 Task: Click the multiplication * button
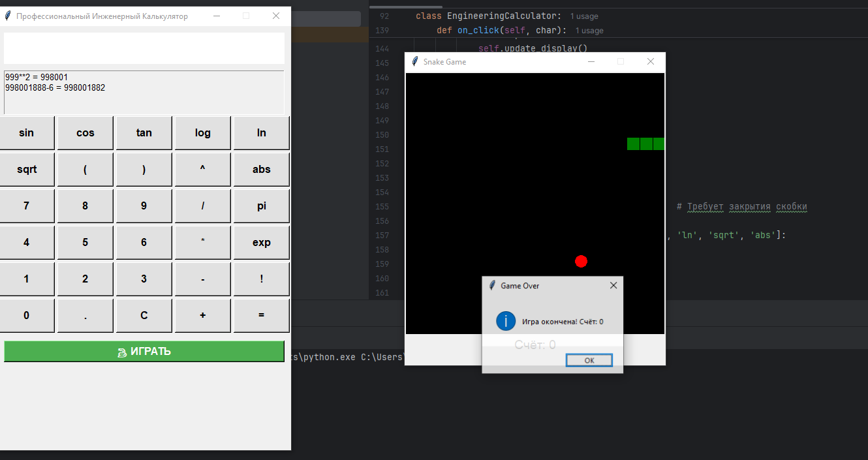pos(203,243)
